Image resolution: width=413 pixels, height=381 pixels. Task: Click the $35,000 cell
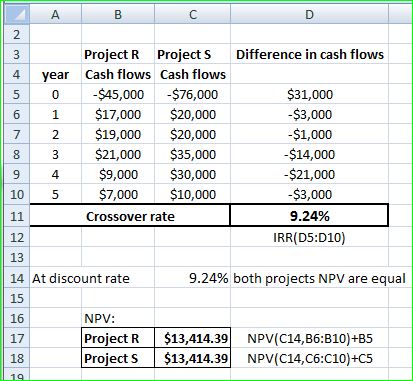pyautogui.click(x=193, y=154)
